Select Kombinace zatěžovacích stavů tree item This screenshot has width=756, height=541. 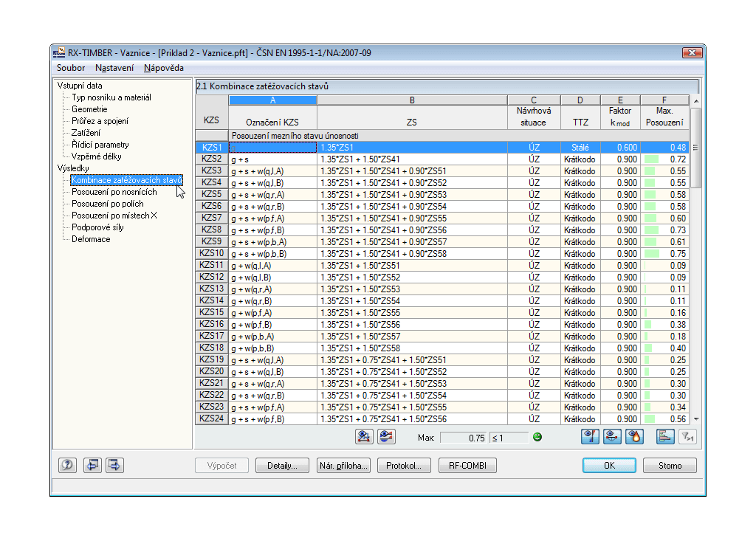[x=127, y=180]
